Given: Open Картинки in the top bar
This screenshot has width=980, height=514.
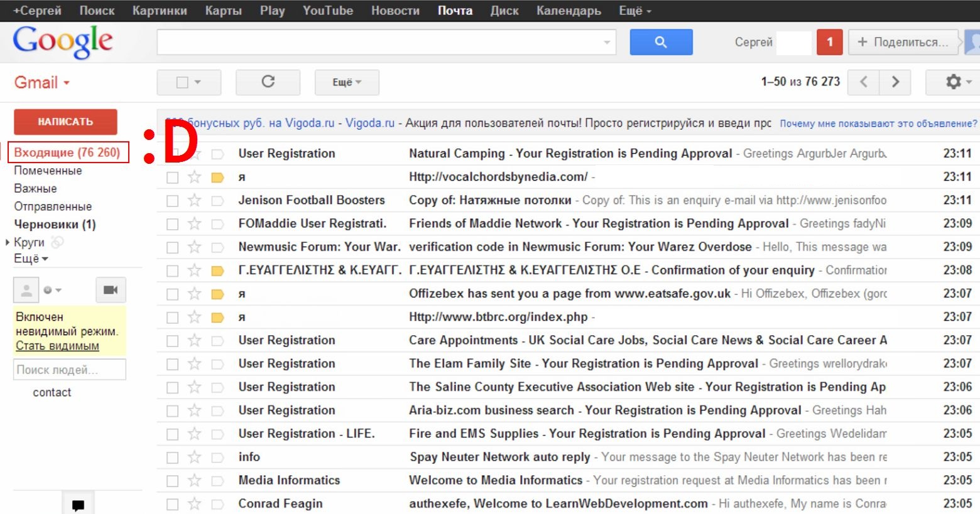Looking at the screenshot, I should [160, 11].
